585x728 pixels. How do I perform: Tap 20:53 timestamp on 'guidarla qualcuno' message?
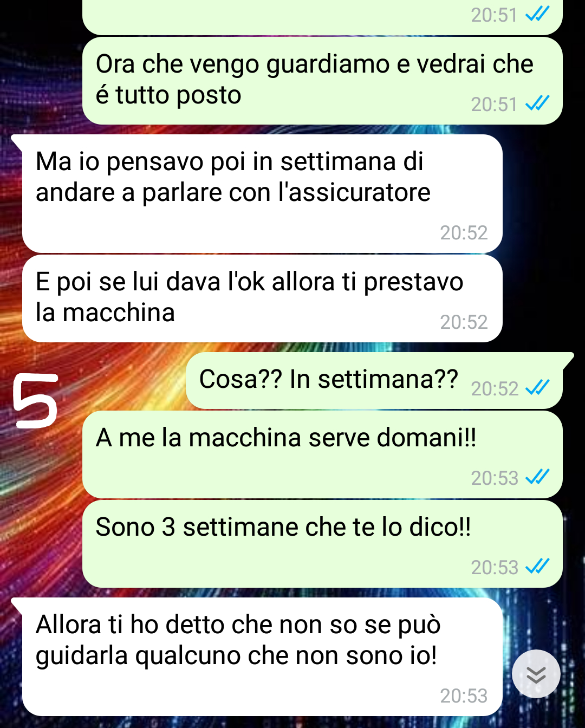pos(464,696)
